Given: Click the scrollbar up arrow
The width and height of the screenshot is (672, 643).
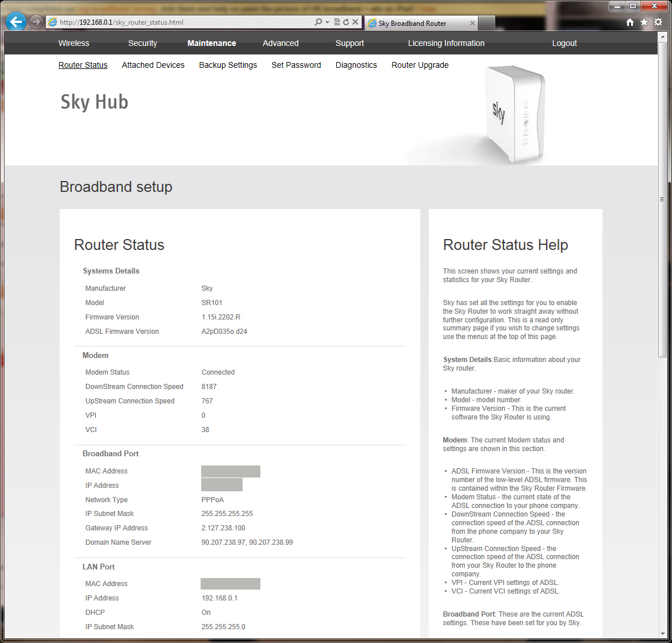Looking at the screenshot, I should coord(663,37).
